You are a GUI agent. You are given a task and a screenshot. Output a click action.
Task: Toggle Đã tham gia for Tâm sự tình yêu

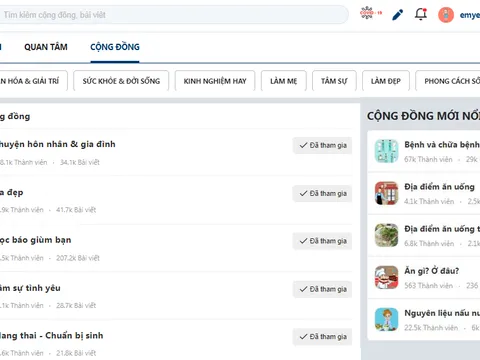tap(322, 289)
